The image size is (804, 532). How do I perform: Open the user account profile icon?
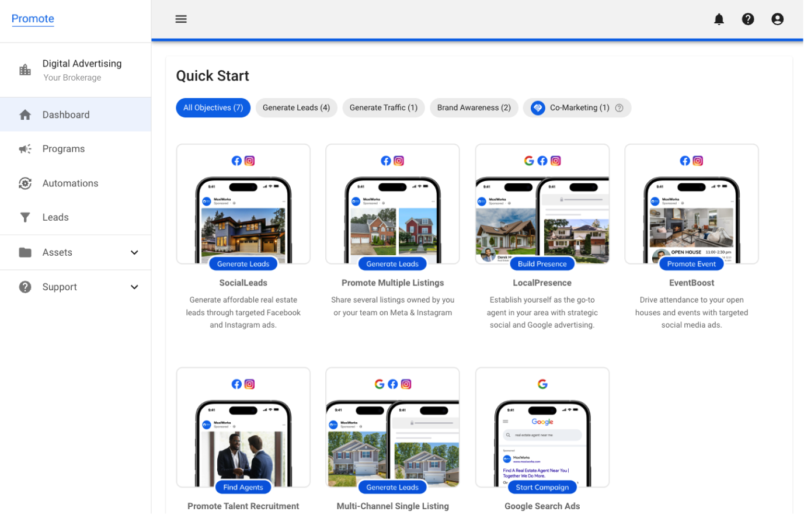777,19
